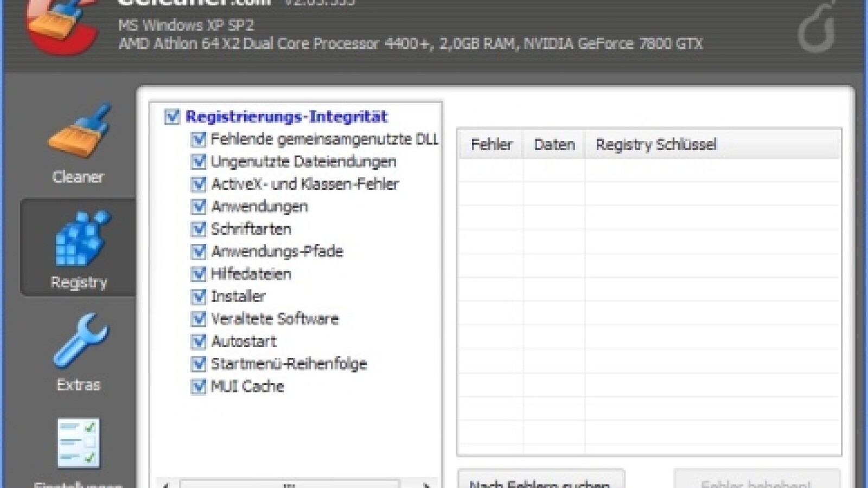868x488 pixels.
Task: Toggle the MUI Cache checkbox
Action: point(199,386)
